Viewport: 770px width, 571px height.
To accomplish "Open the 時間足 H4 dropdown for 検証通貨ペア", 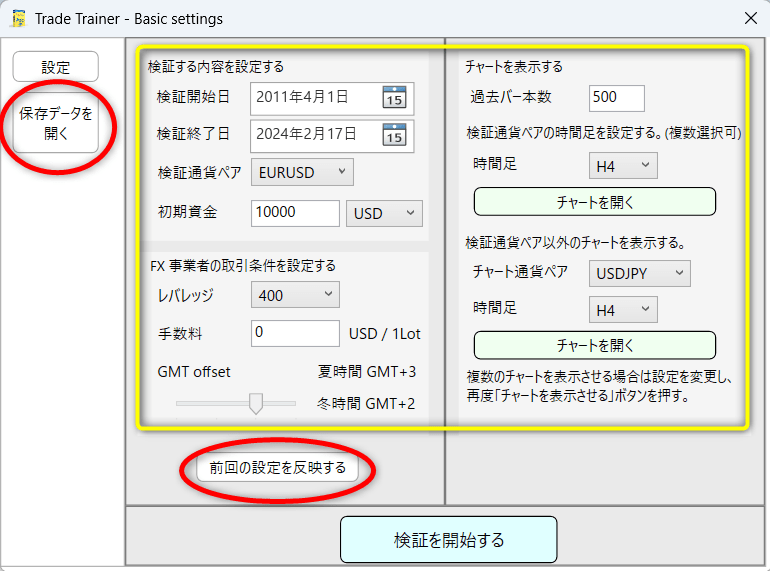I will click(x=623, y=166).
